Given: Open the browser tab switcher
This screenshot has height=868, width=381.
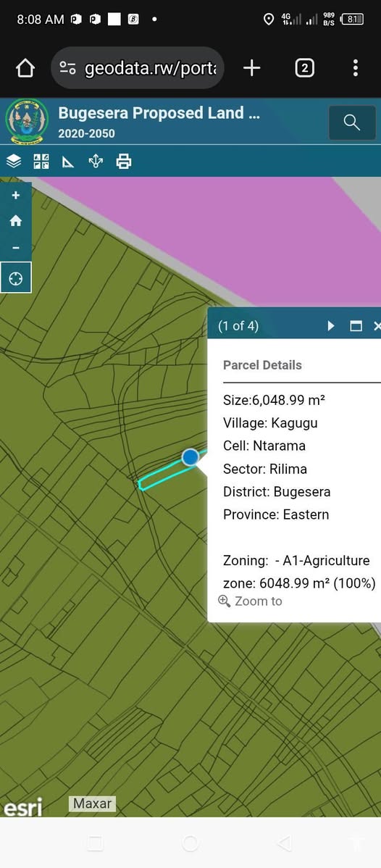Looking at the screenshot, I should coord(304,68).
